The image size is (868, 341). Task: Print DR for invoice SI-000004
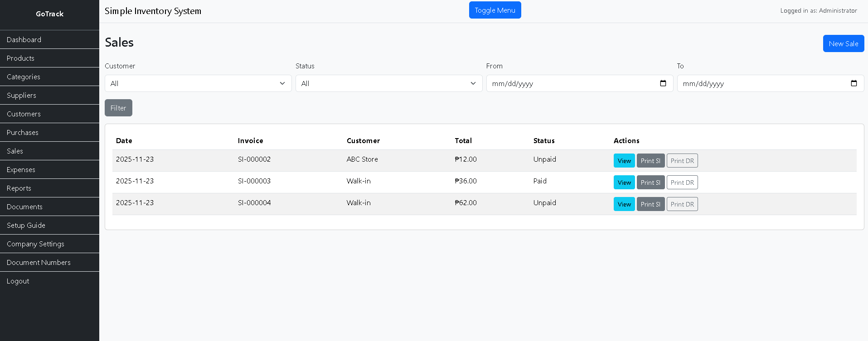pos(682,204)
